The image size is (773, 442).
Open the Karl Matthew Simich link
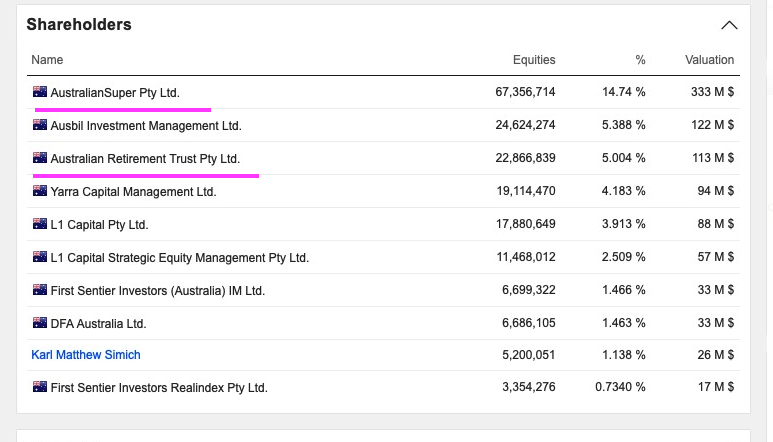tap(86, 355)
